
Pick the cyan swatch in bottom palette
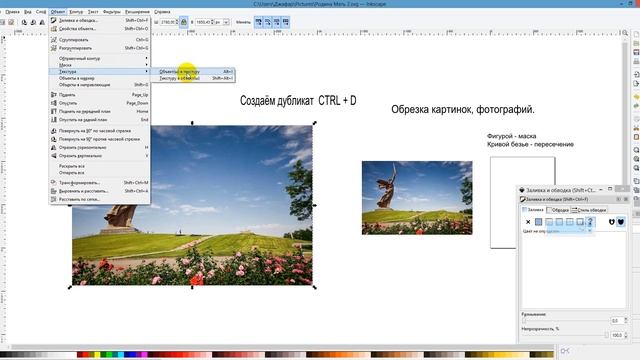121,354
